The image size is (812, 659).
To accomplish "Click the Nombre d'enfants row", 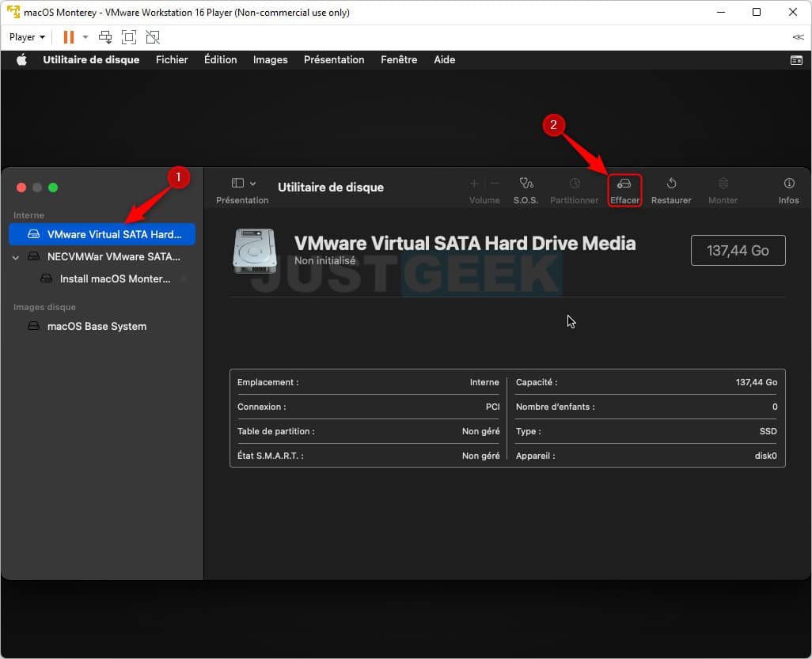I will pos(647,407).
